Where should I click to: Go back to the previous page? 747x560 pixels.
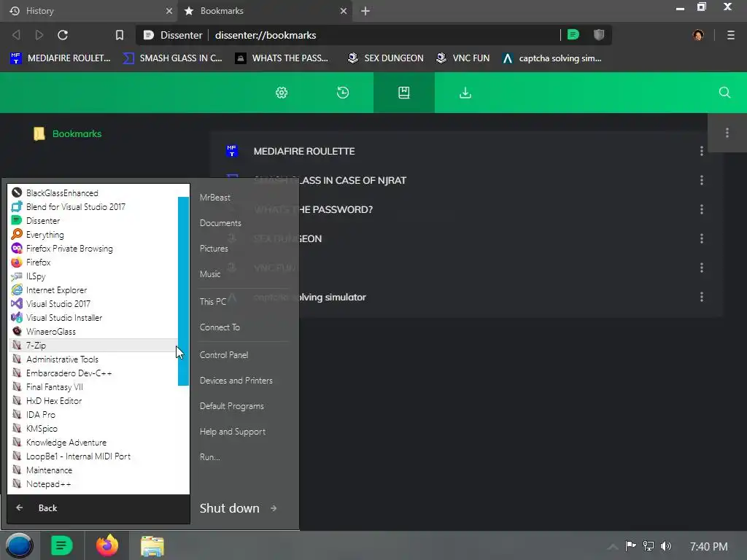coord(16,35)
